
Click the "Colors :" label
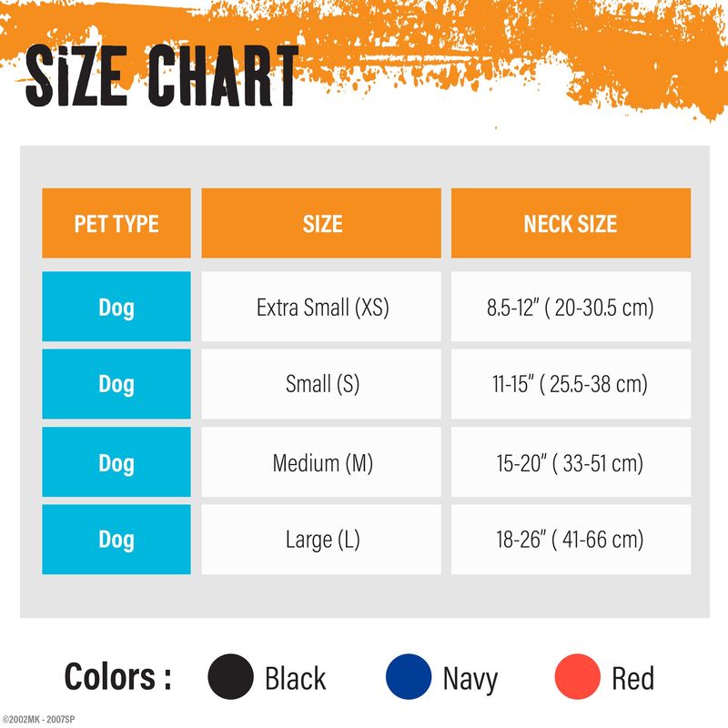pyautogui.click(x=118, y=678)
